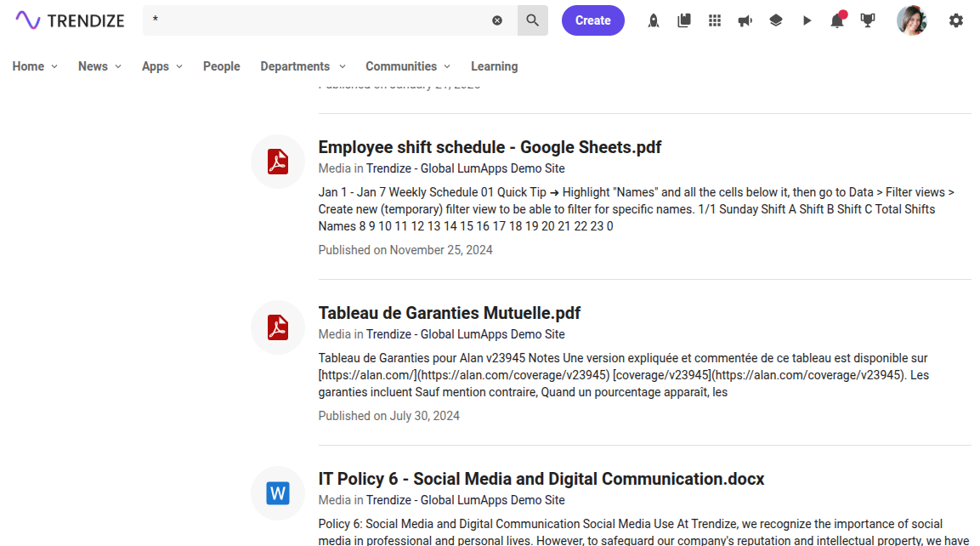Open Tableau de Garanties Mutuelle.pdf result

click(450, 313)
